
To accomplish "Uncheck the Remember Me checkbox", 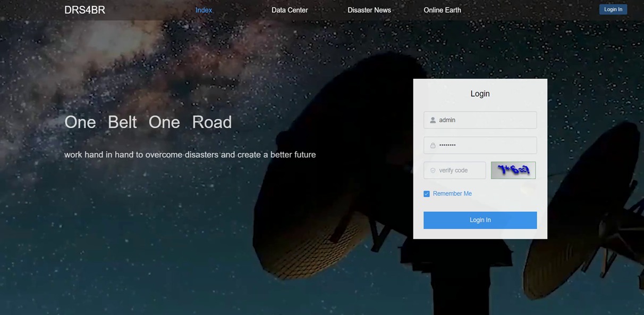I will tap(426, 194).
